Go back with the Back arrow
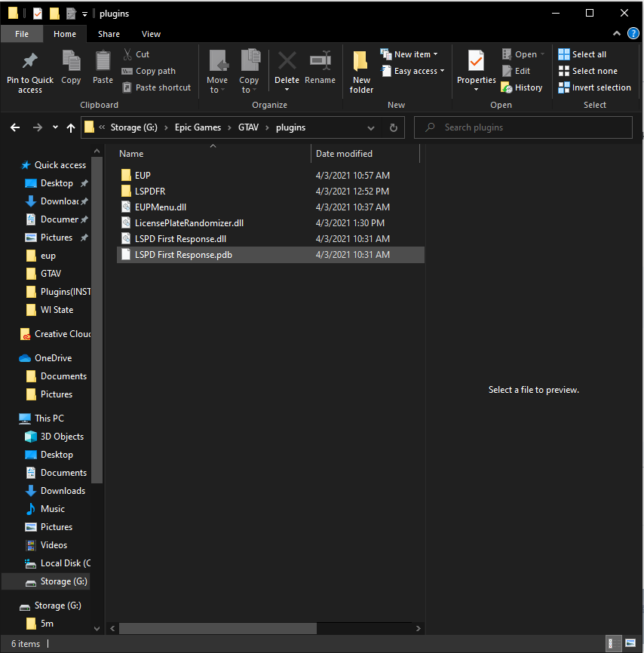This screenshot has height=653, width=644. pos(15,127)
